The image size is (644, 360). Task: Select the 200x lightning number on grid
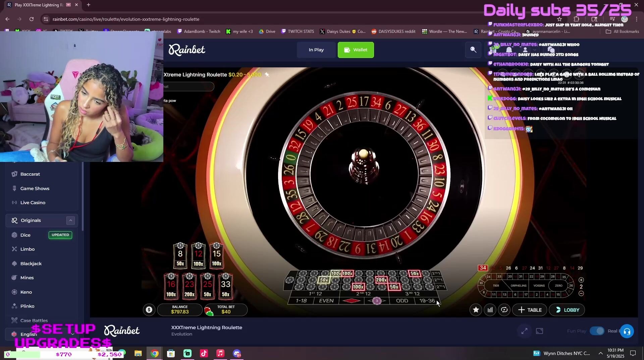381,280
